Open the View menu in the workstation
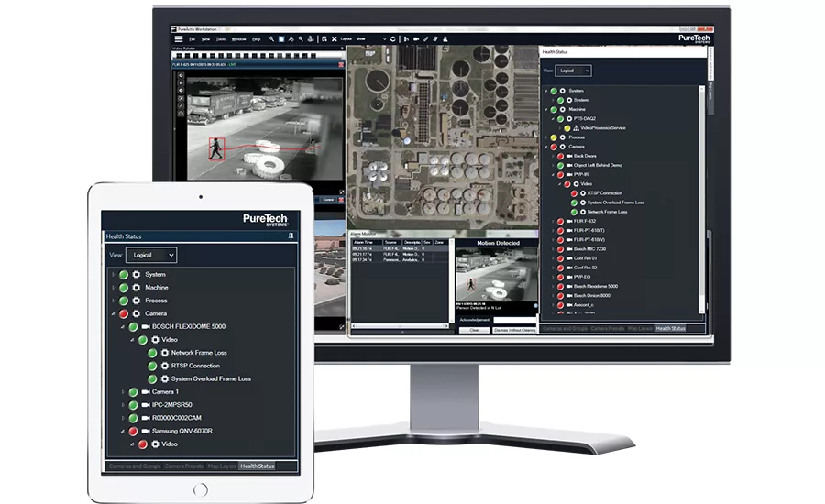The width and height of the screenshot is (825, 504). [x=205, y=39]
